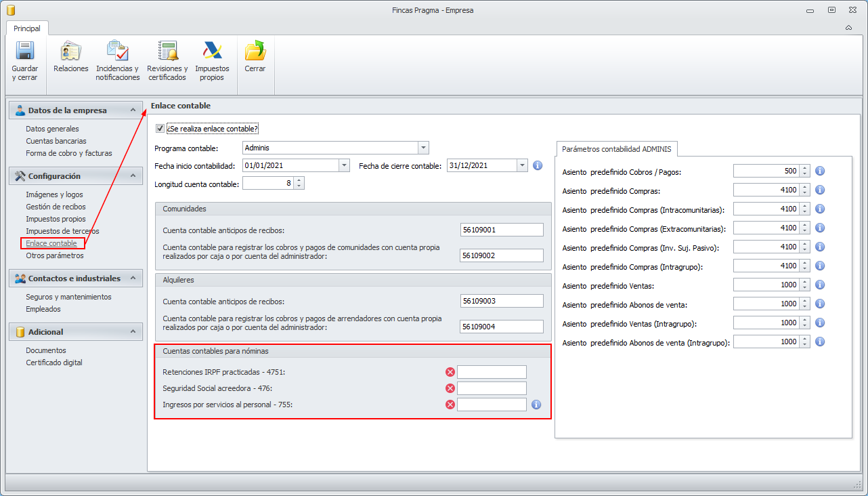Image resolution: width=868 pixels, height=496 pixels.
Task: Open Imágenes y logos settings
Action: (x=54, y=194)
